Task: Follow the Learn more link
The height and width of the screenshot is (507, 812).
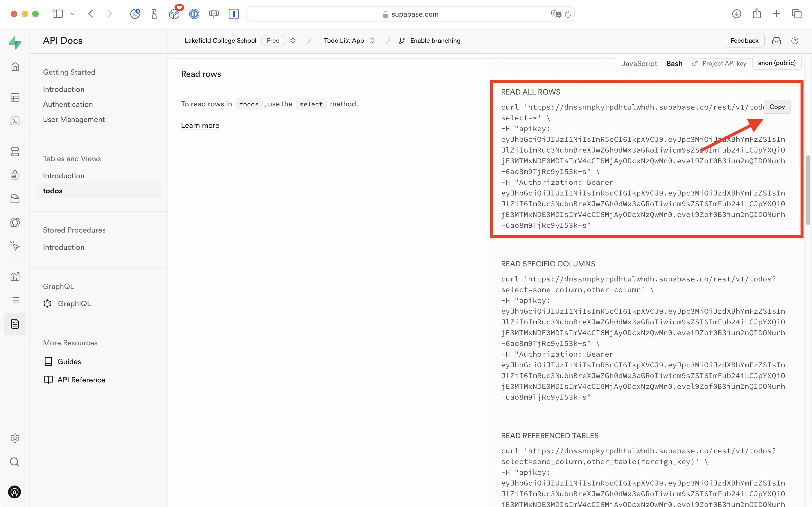Action: 200,125
